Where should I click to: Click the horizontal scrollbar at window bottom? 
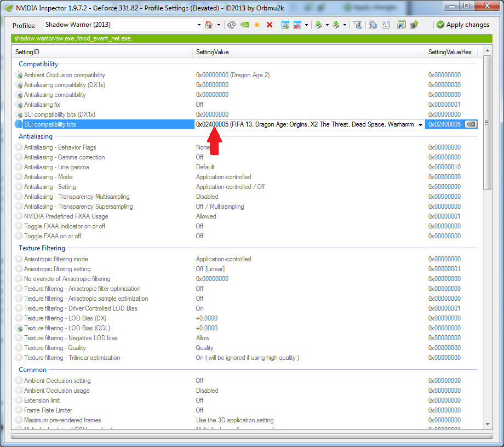[251, 436]
